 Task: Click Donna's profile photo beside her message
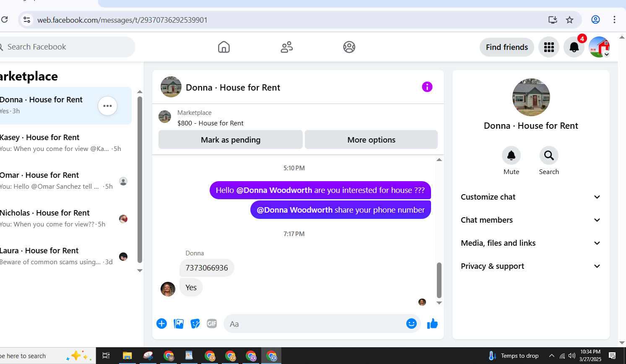click(168, 289)
